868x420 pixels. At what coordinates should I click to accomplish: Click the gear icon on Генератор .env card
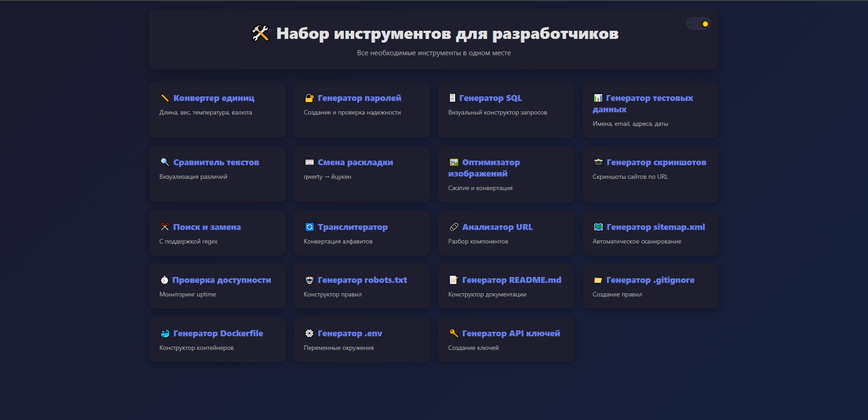[x=309, y=333]
